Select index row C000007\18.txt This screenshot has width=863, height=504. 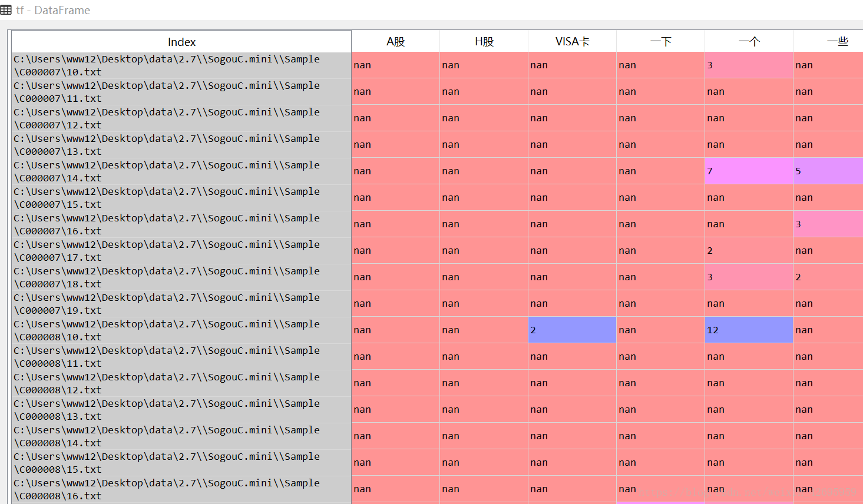[x=181, y=277]
